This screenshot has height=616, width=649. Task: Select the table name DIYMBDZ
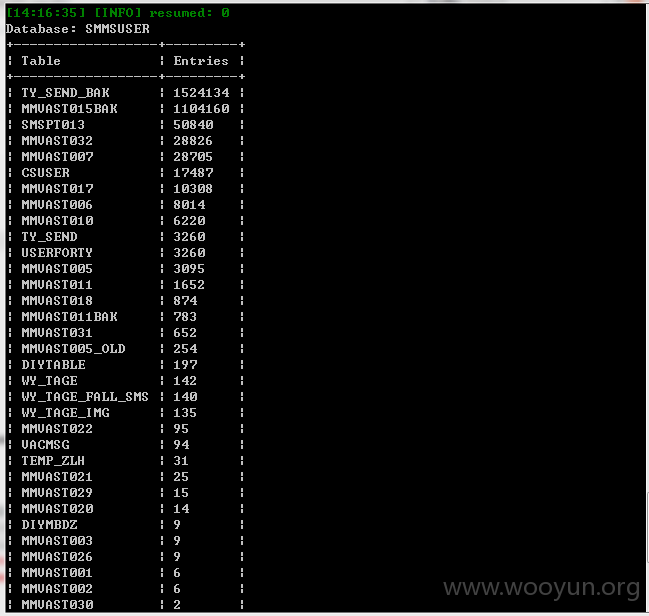tap(49, 525)
